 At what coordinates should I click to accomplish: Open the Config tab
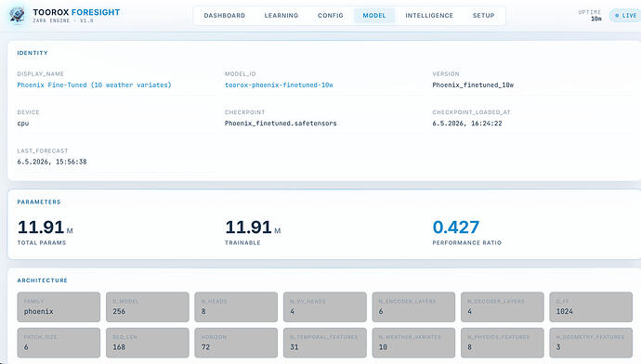(x=331, y=16)
